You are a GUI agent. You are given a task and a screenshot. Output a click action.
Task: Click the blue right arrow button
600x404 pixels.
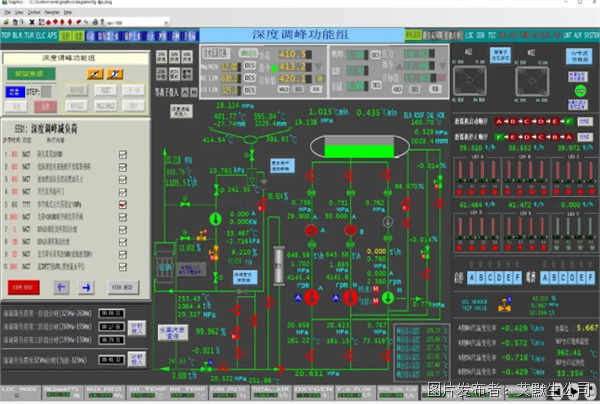86,287
